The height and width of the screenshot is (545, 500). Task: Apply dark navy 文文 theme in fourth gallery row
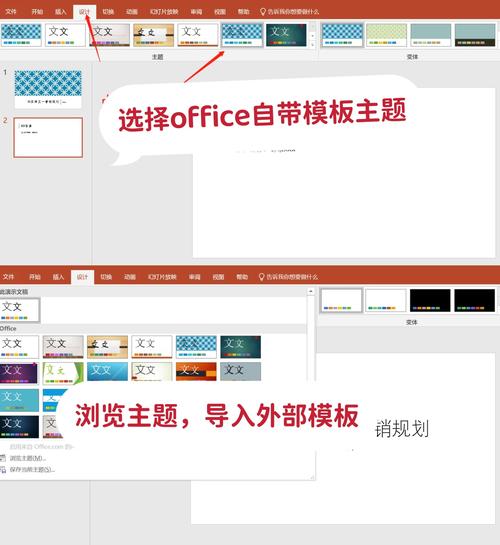[19, 426]
